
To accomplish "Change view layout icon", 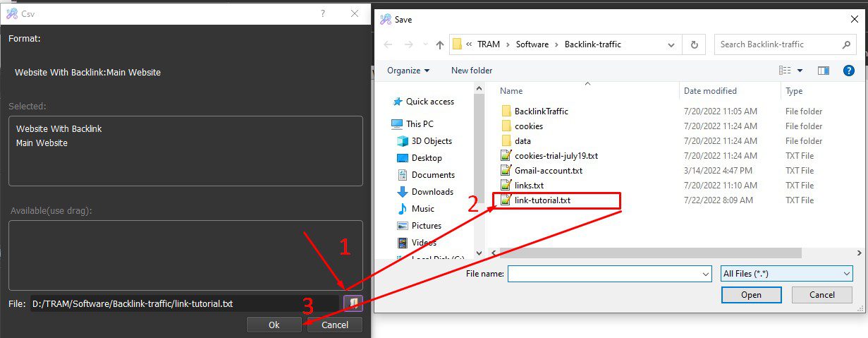I will (785, 71).
